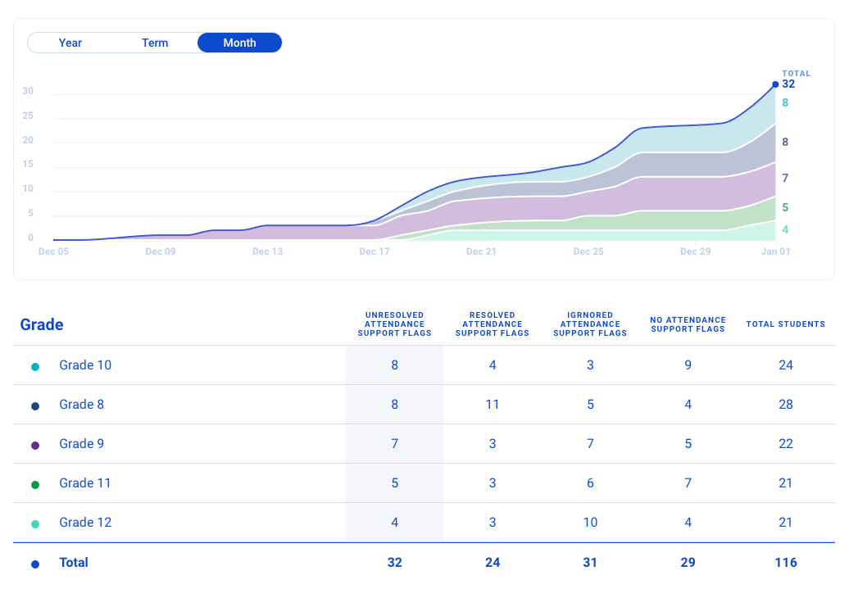This screenshot has width=849, height=616.
Task: Select the Month view tab
Action: [x=239, y=43]
